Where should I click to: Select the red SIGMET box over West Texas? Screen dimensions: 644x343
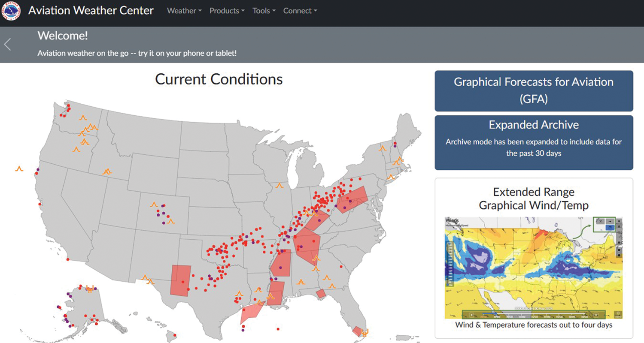tap(181, 280)
